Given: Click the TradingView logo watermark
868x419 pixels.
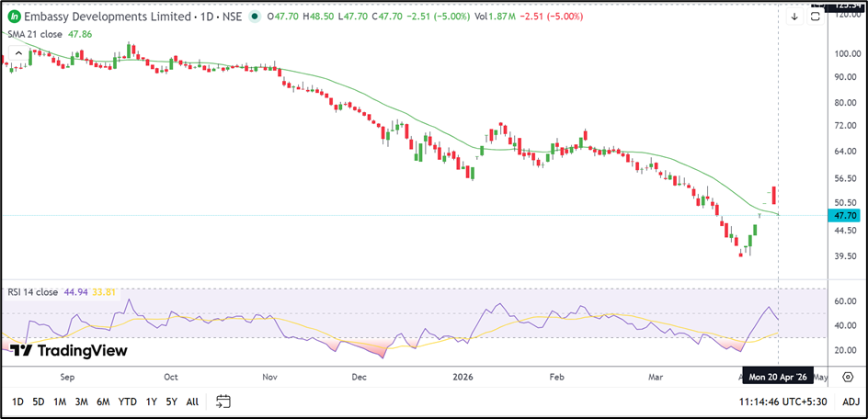Looking at the screenshot, I should coord(69,350).
